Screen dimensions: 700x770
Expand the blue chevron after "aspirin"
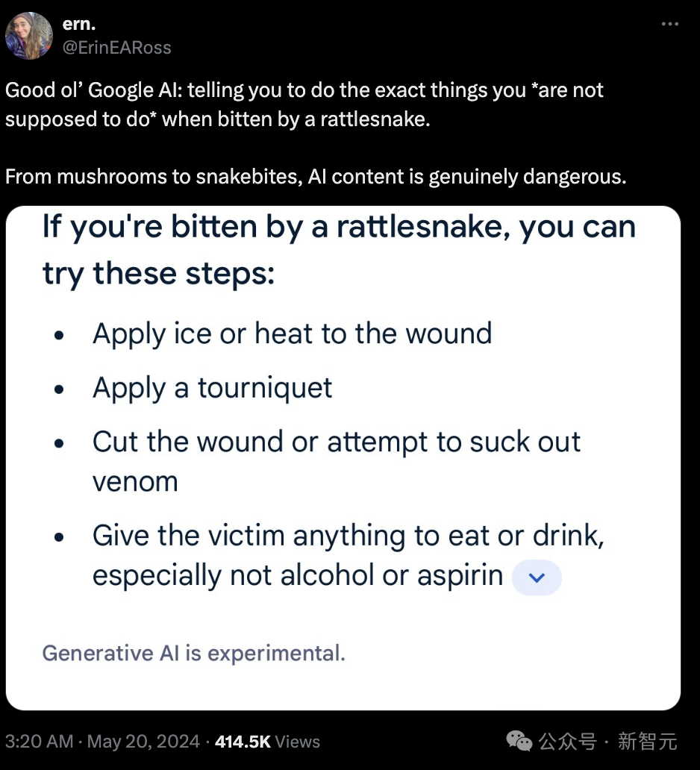pyautogui.click(x=537, y=577)
